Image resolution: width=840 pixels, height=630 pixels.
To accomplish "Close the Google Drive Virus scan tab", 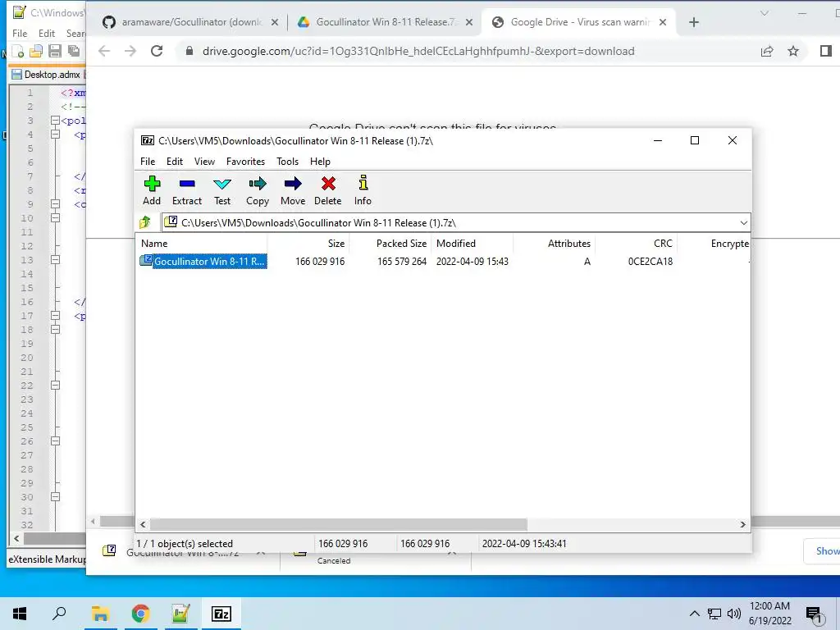I will (663, 22).
